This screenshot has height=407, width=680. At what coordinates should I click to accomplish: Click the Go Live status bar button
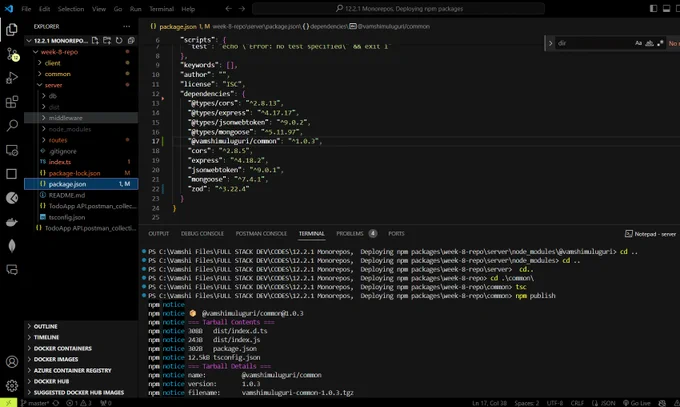tap(637, 403)
